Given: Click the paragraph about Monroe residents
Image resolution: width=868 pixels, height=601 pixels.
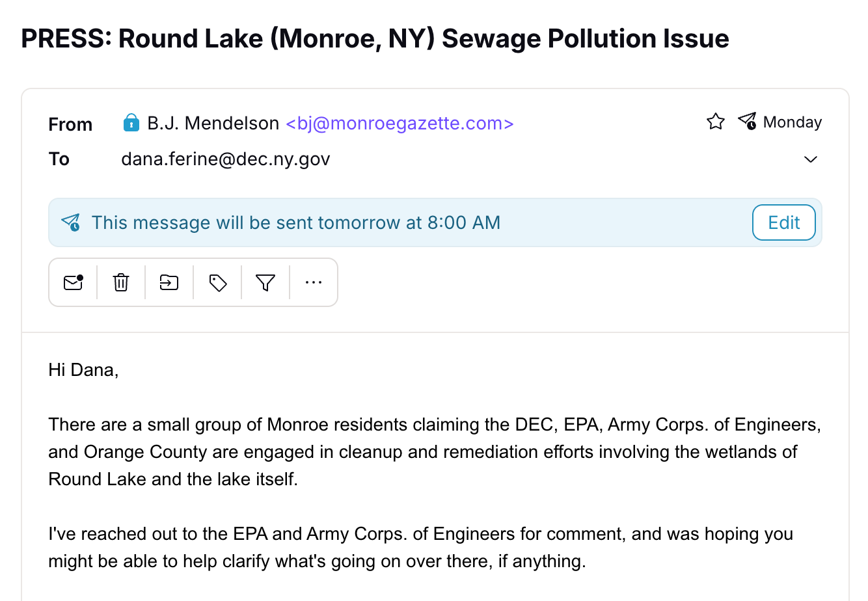Looking at the screenshot, I should click(435, 452).
